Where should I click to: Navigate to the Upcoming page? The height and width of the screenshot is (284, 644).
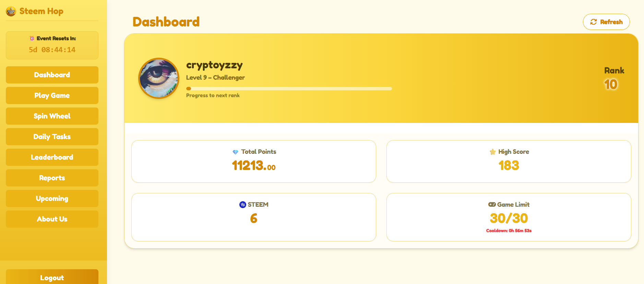(x=52, y=198)
